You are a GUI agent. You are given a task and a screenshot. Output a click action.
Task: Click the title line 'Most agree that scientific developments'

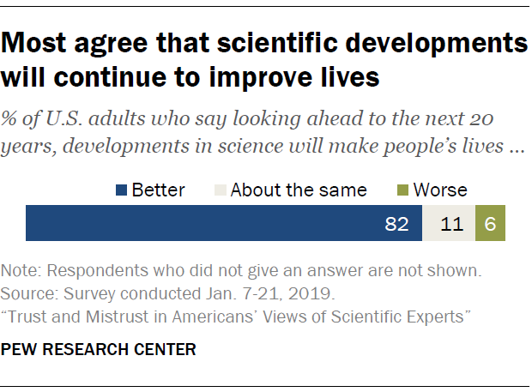(x=264, y=45)
